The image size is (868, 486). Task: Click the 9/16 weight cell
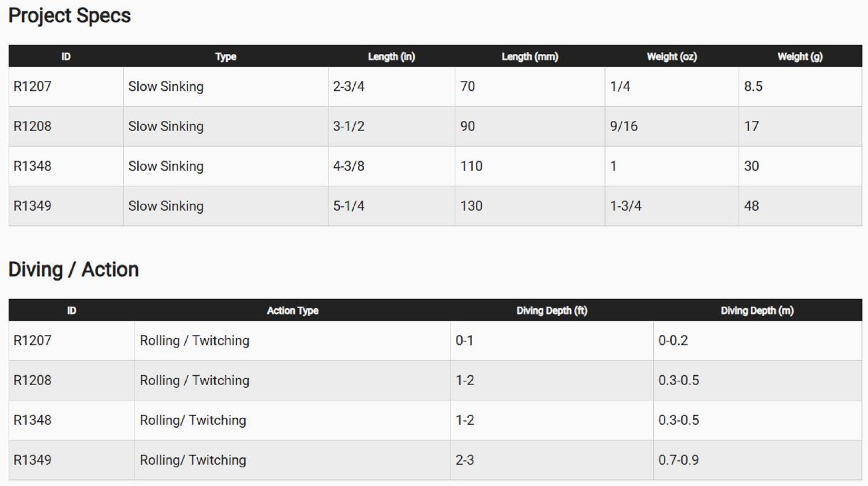[624, 126]
